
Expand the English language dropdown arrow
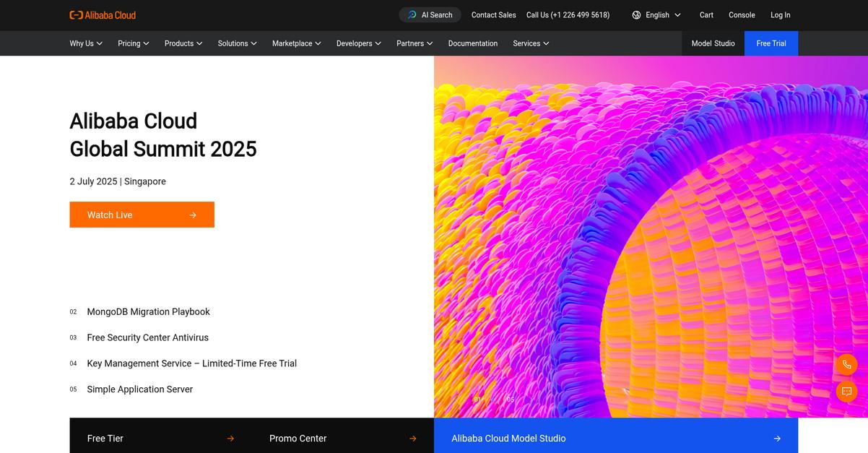(x=677, y=15)
